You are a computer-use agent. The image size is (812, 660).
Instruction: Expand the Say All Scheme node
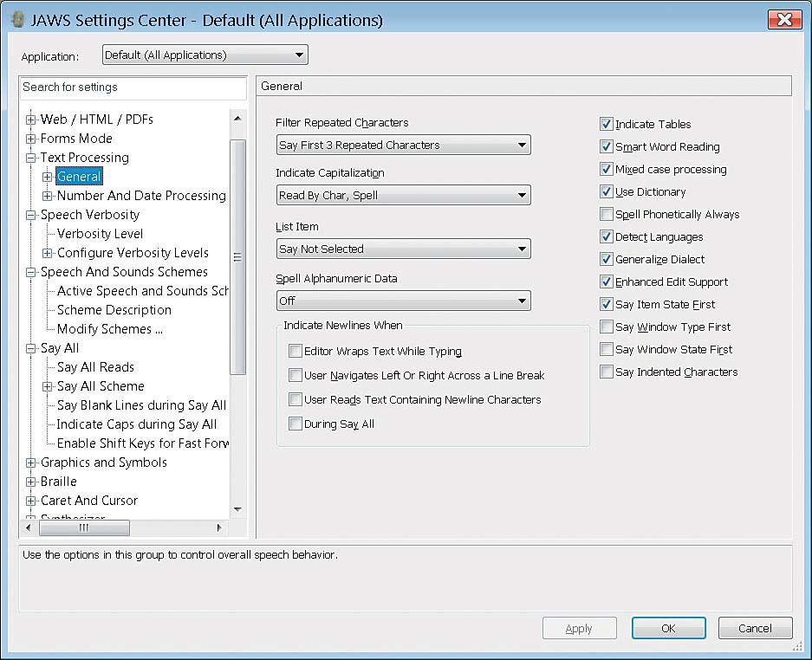pyautogui.click(x=47, y=386)
